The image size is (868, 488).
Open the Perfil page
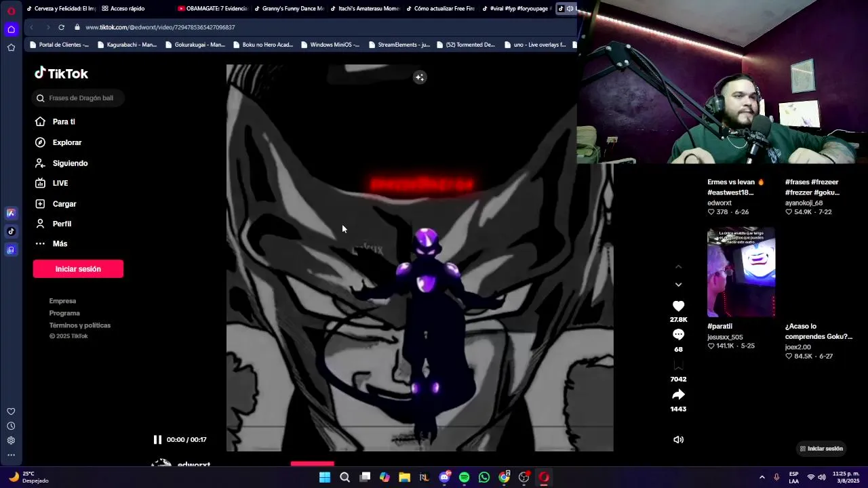click(x=53, y=224)
